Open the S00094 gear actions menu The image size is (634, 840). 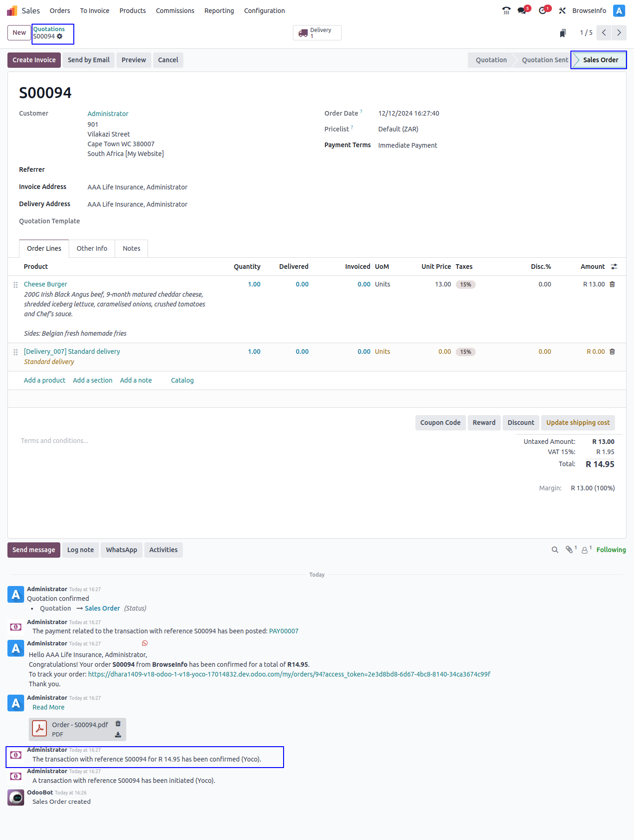(x=59, y=37)
